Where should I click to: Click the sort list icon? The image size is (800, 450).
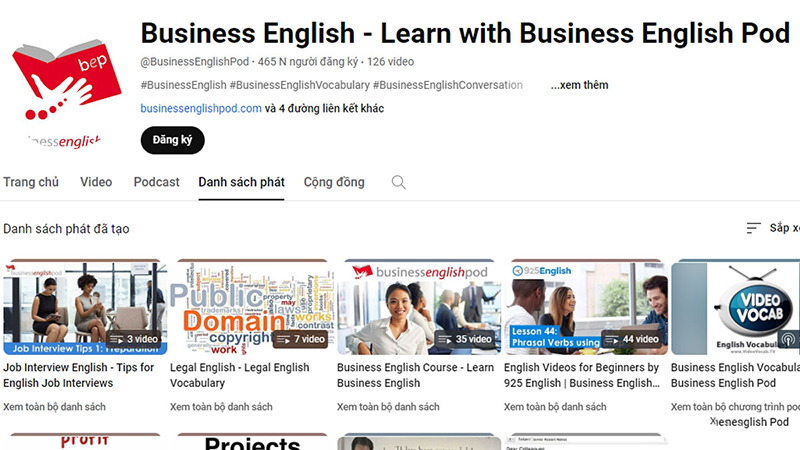pyautogui.click(x=753, y=228)
